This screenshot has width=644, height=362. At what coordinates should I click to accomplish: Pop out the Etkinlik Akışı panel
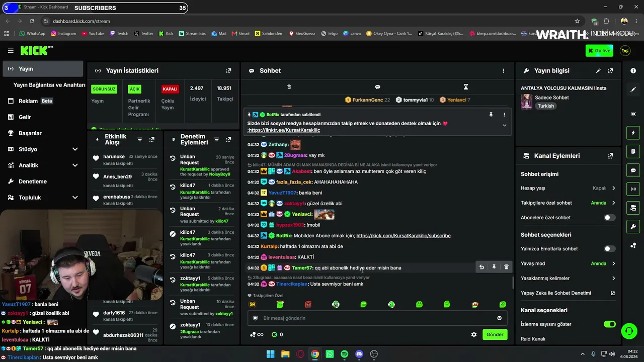(x=152, y=139)
